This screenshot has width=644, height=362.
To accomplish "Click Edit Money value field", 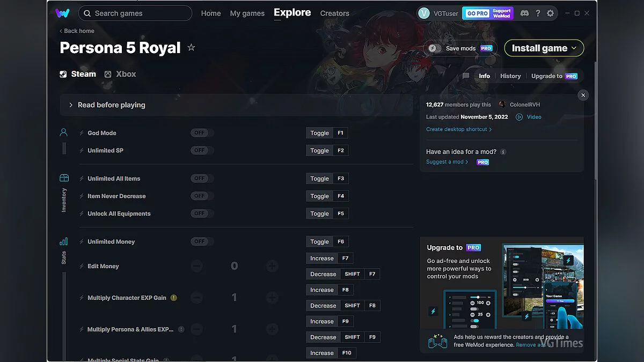I will pyautogui.click(x=234, y=266).
